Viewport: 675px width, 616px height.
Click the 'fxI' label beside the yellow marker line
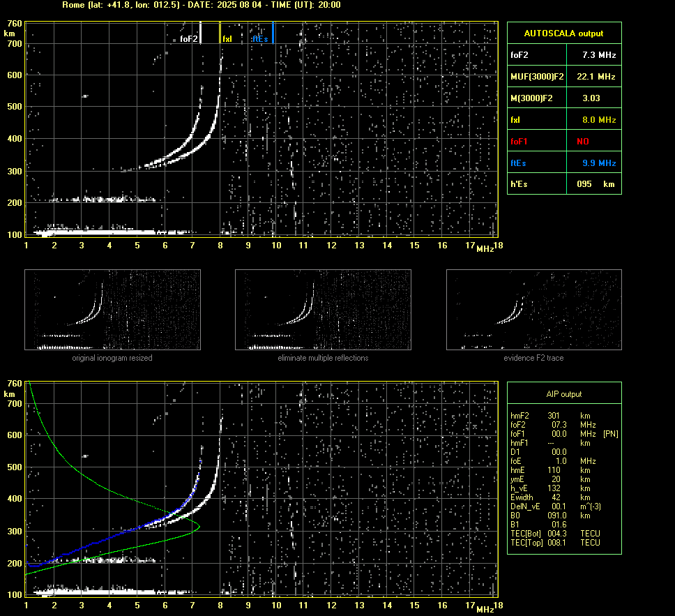[227, 39]
